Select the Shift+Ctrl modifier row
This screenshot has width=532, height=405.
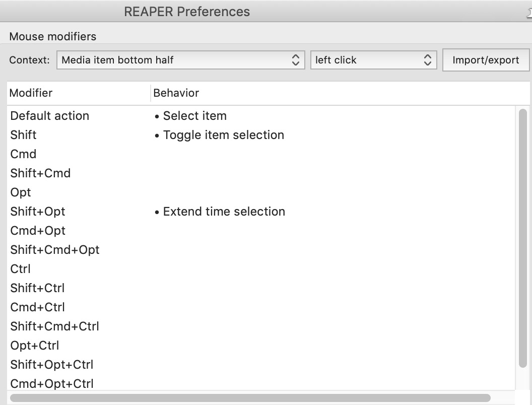click(x=260, y=288)
